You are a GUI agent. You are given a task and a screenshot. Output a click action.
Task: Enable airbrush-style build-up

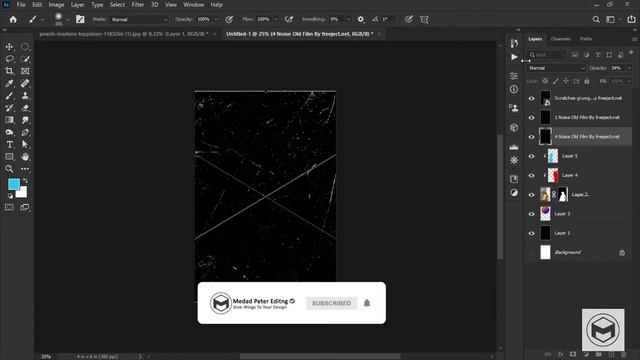click(289, 19)
